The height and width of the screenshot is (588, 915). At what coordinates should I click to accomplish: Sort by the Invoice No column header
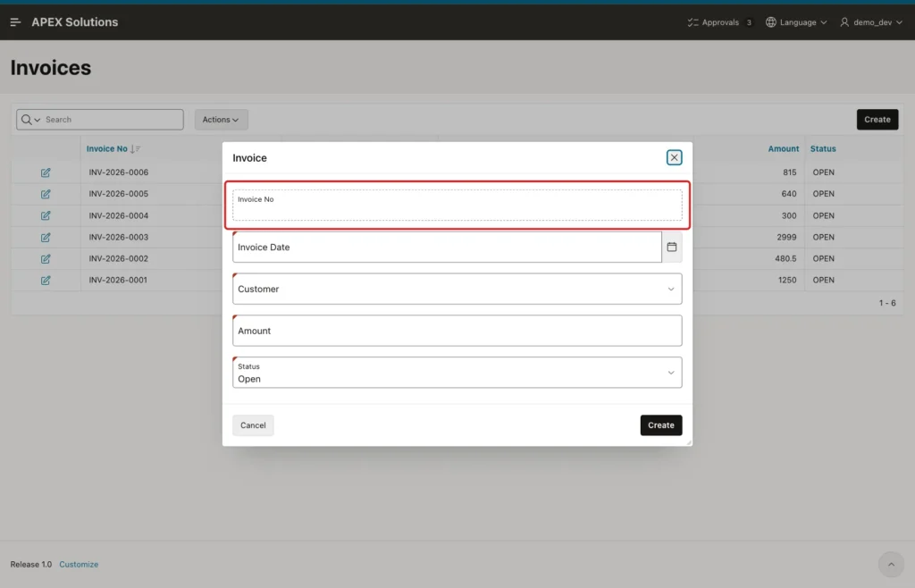tap(107, 148)
